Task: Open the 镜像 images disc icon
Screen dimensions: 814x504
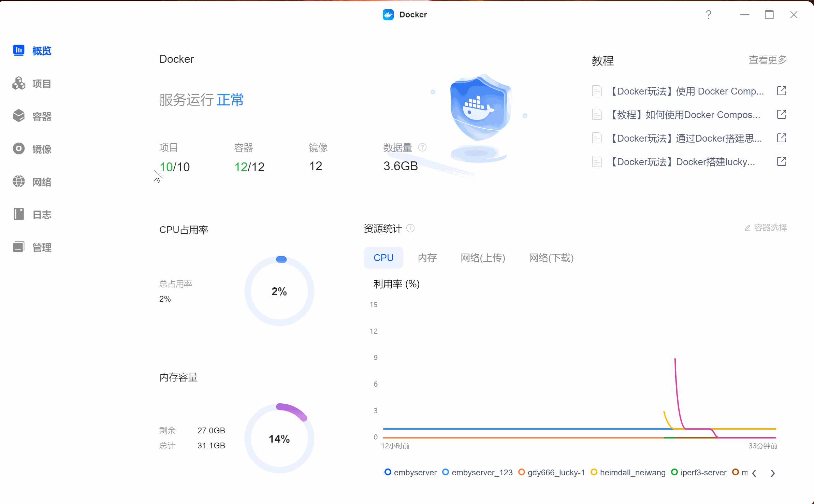Action: 19,148
